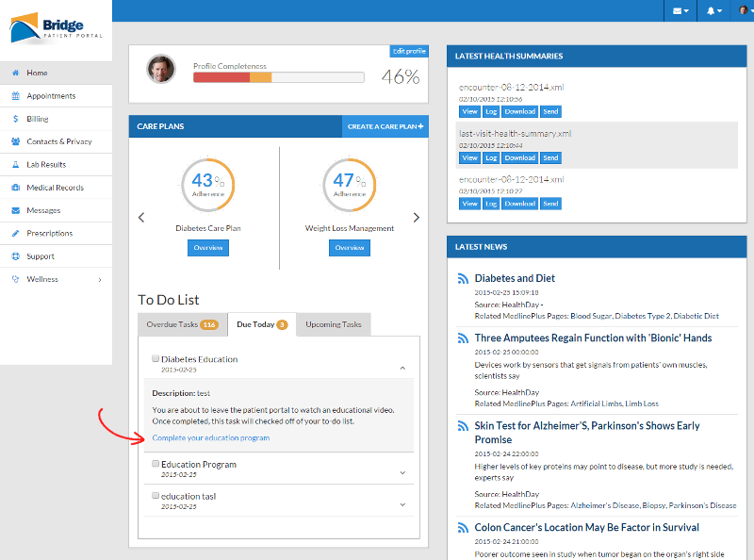Screen dimensions: 754x560
Task: Check the Education Program task checkbox
Action: pyautogui.click(x=156, y=464)
